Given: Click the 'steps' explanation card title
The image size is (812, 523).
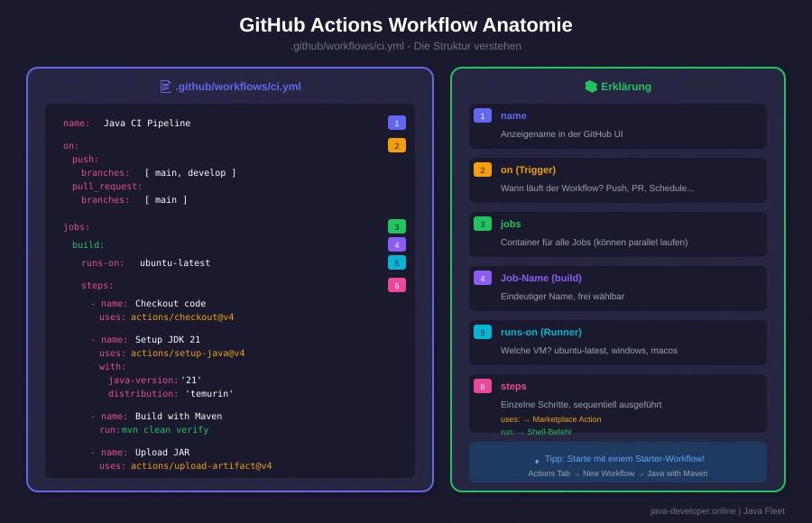Looking at the screenshot, I should coord(513,386).
